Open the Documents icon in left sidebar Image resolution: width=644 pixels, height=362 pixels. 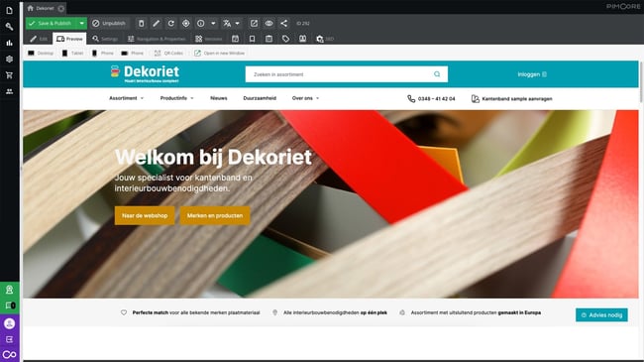coord(9,10)
